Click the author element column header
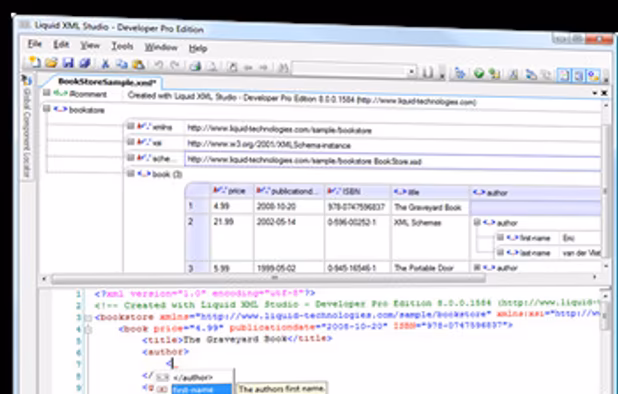 point(536,193)
